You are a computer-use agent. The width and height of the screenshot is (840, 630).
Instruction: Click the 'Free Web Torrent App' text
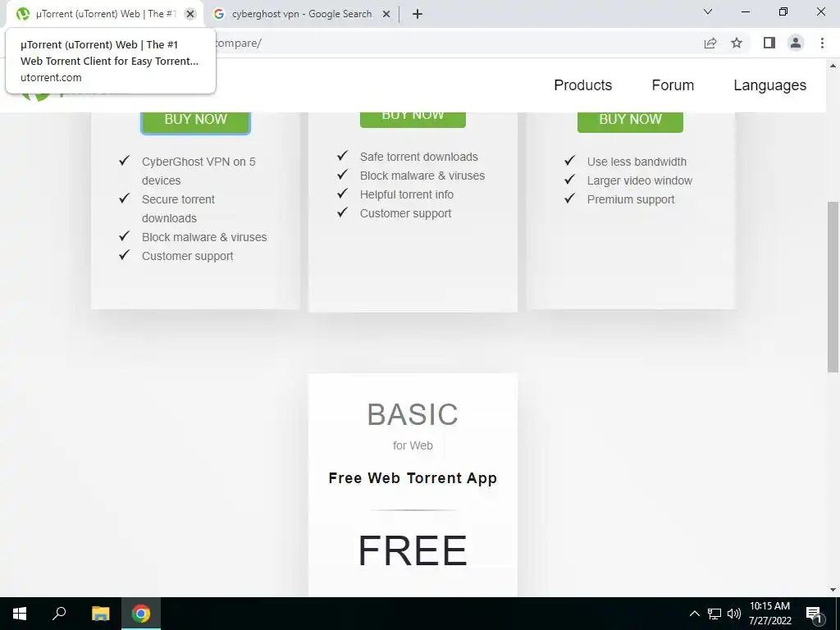click(413, 478)
